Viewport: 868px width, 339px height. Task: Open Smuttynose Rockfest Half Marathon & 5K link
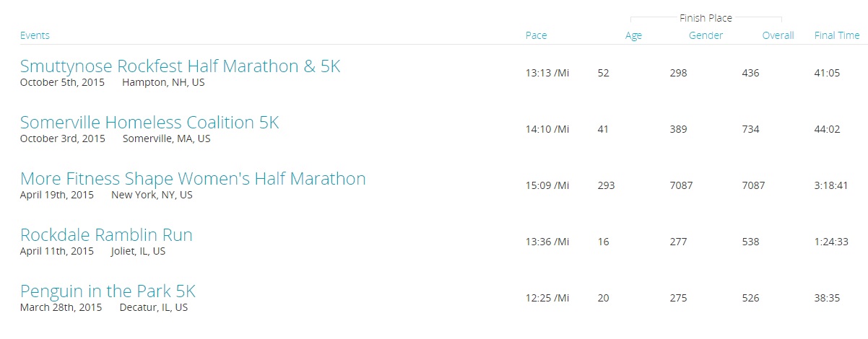(180, 66)
